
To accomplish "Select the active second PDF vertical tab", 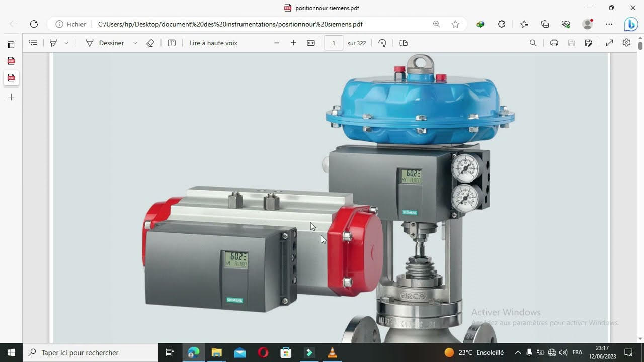I will pyautogui.click(x=11, y=78).
